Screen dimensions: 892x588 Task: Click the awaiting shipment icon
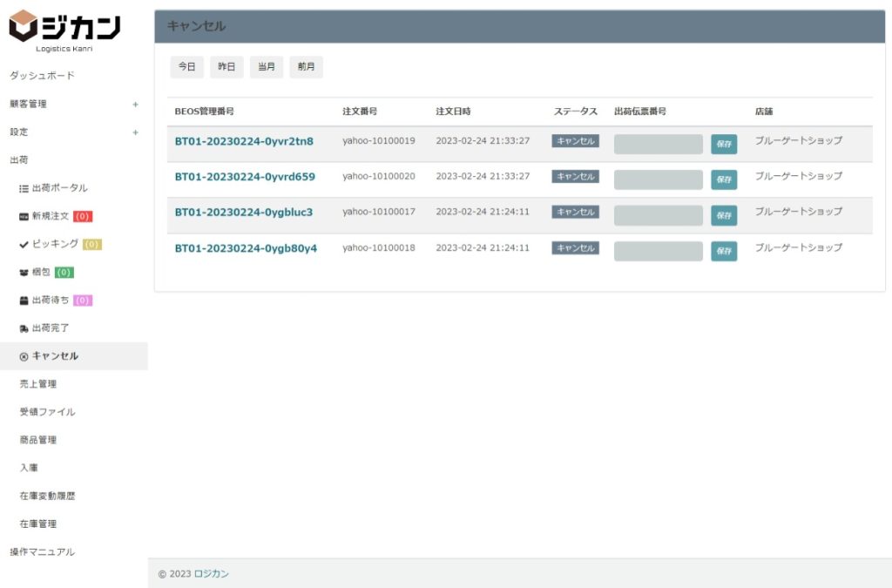point(24,301)
